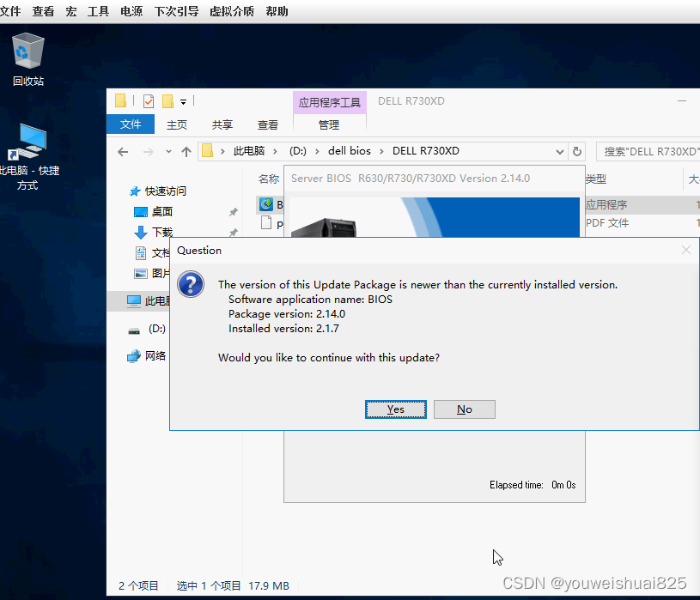Screen dimensions: 700x600
Task: Click the folder icon in Explorer title bar
Action: point(120,100)
